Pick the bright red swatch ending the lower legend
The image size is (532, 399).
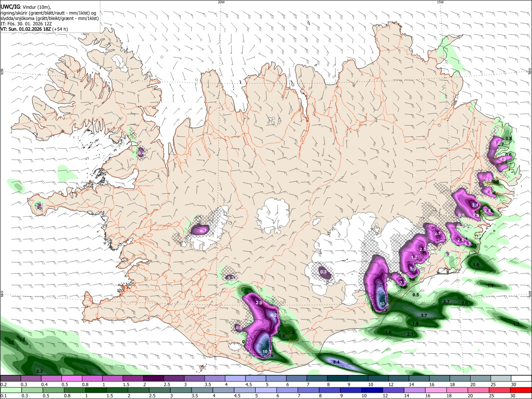pos(520,390)
